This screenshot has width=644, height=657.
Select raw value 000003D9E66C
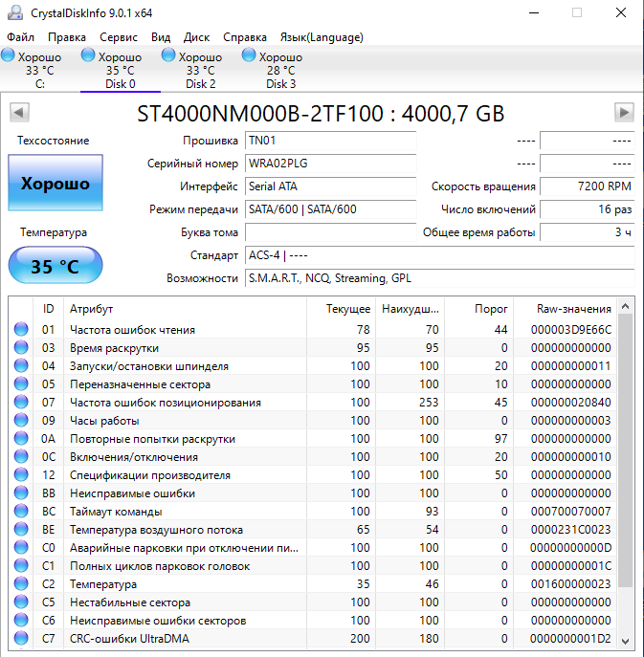pyautogui.click(x=570, y=330)
